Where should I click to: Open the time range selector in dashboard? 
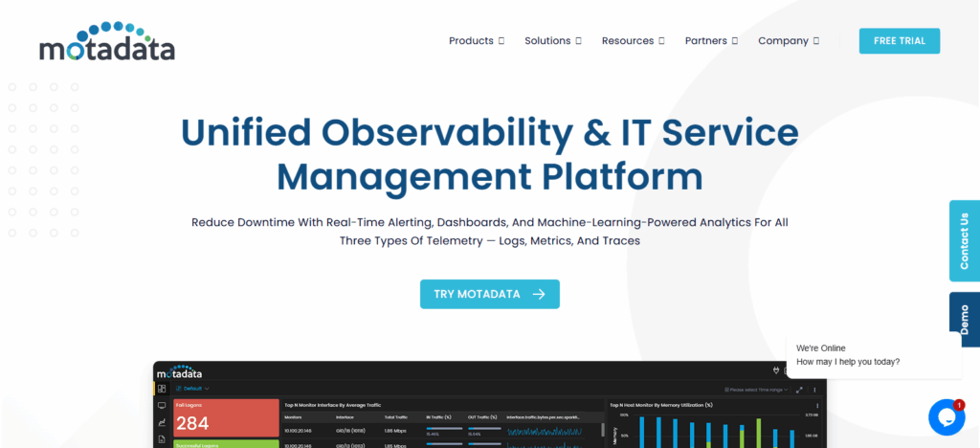pos(757,390)
